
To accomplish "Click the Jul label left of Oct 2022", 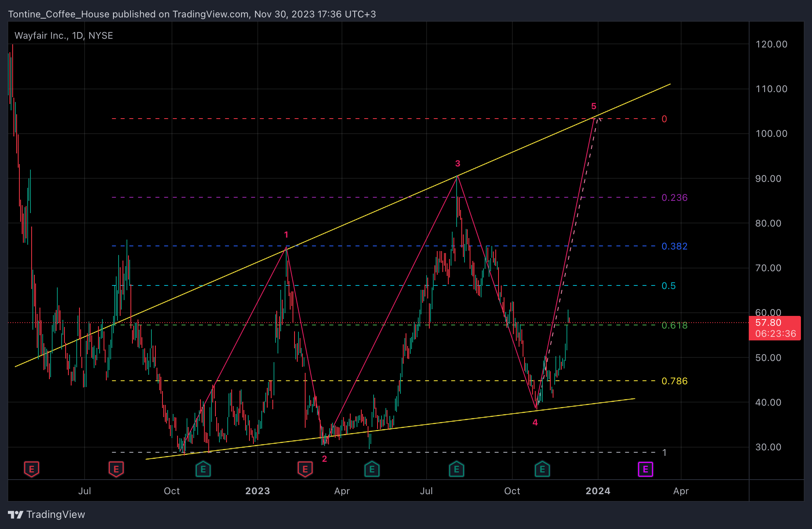I will (85, 491).
